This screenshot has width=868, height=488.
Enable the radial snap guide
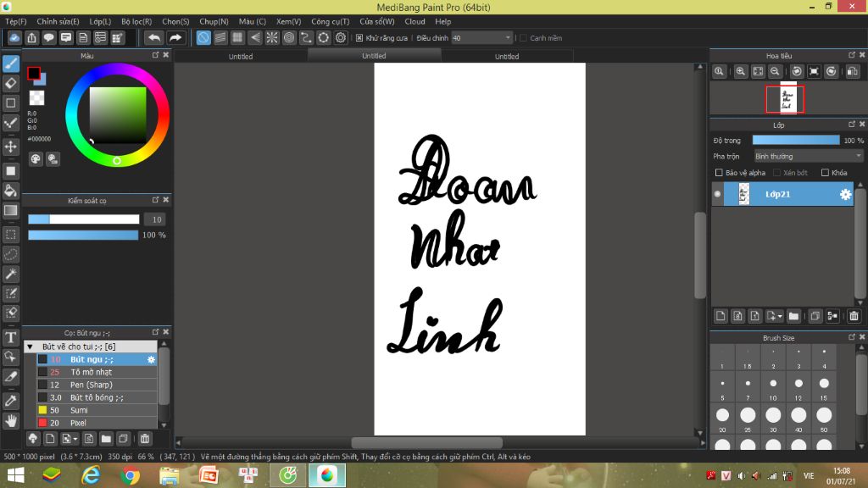pyautogui.click(x=272, y=37)
